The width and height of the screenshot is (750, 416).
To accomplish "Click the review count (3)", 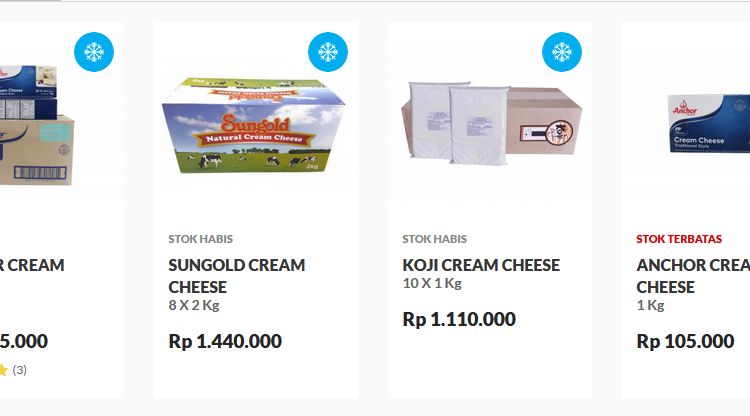I will [20, 370].
